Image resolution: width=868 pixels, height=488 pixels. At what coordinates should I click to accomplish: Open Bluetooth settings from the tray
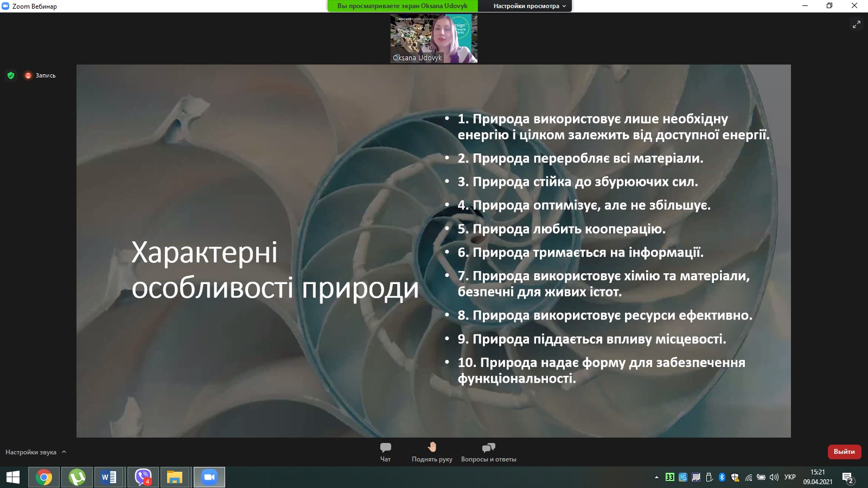click(x=722, y=477)
